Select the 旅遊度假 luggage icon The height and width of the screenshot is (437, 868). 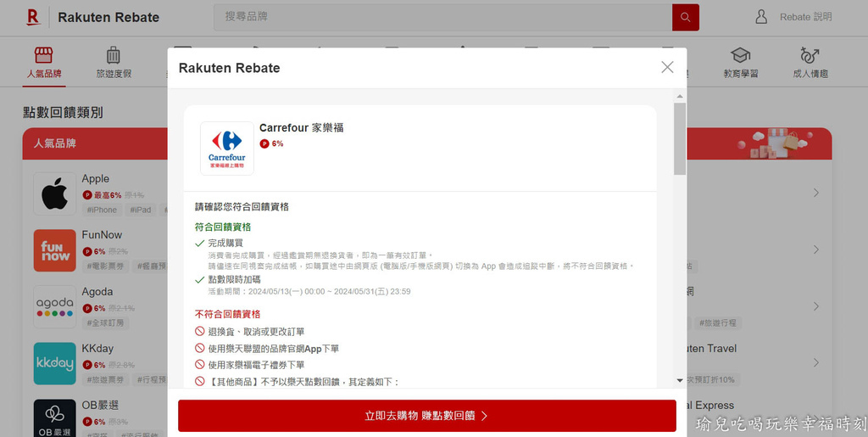pos(114,55)
